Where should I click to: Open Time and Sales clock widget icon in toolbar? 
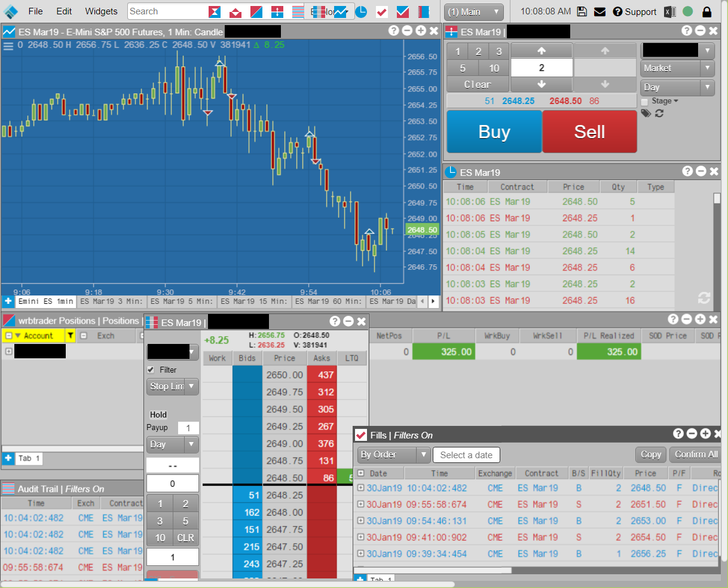pyautogui.click(x=361, y=11)
